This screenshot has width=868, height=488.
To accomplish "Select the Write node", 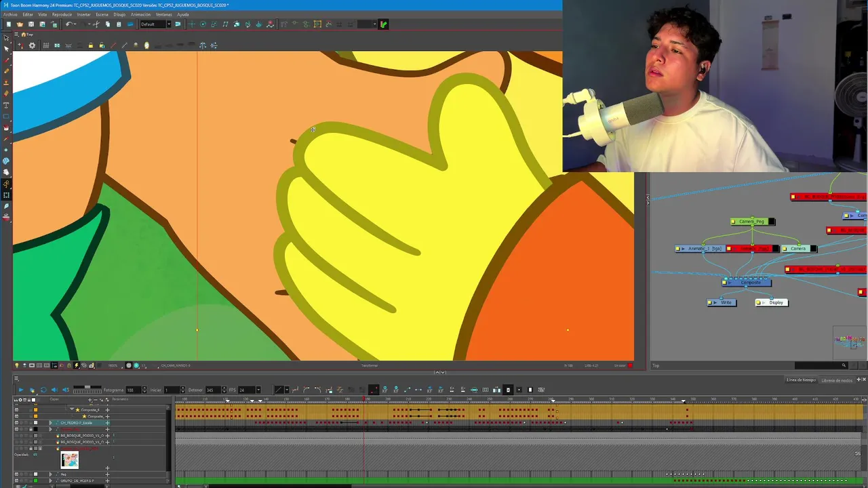I will 722,302.
